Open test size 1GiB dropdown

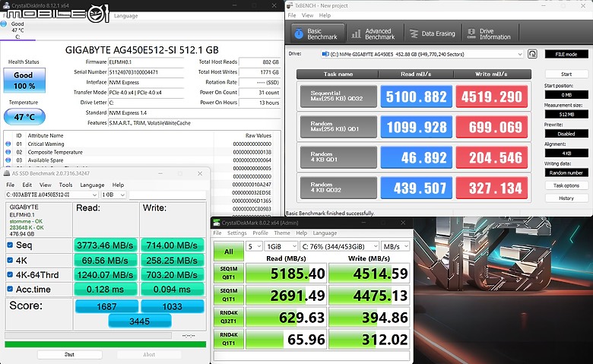pos(281,246)
